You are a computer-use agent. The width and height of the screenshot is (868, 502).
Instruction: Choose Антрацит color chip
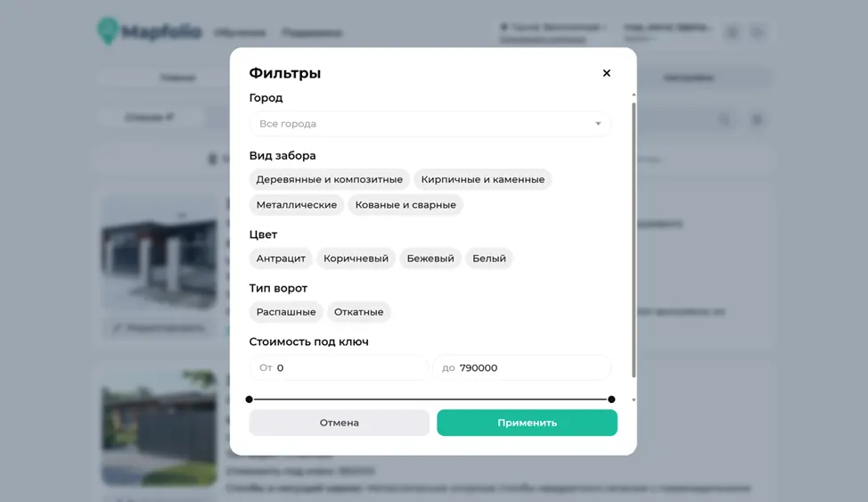[x=281, y=259]
